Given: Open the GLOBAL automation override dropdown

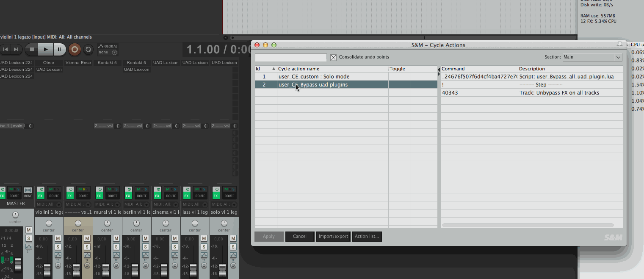Looking at the screenshot, I should (108, 49).
